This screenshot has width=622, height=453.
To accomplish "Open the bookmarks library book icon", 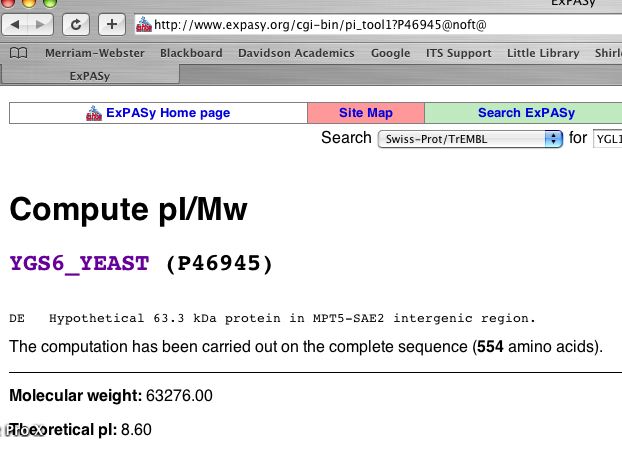I will coord(19,53).
